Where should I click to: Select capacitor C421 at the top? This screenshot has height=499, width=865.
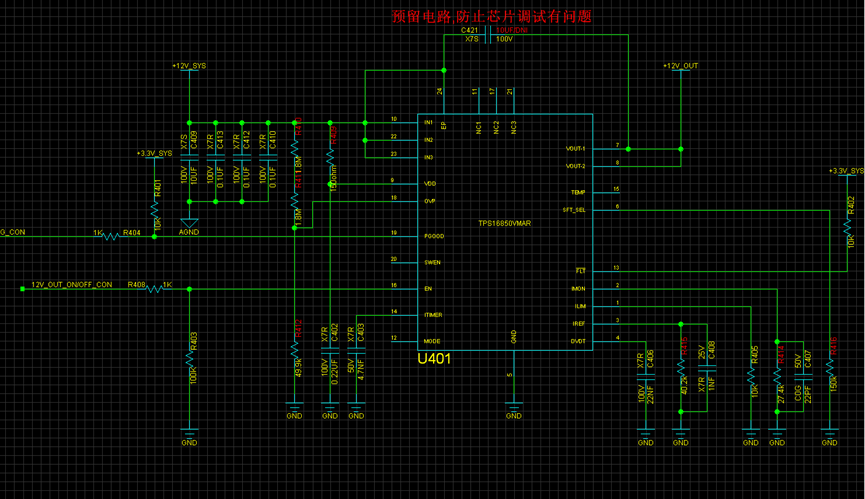pos(488,35)
